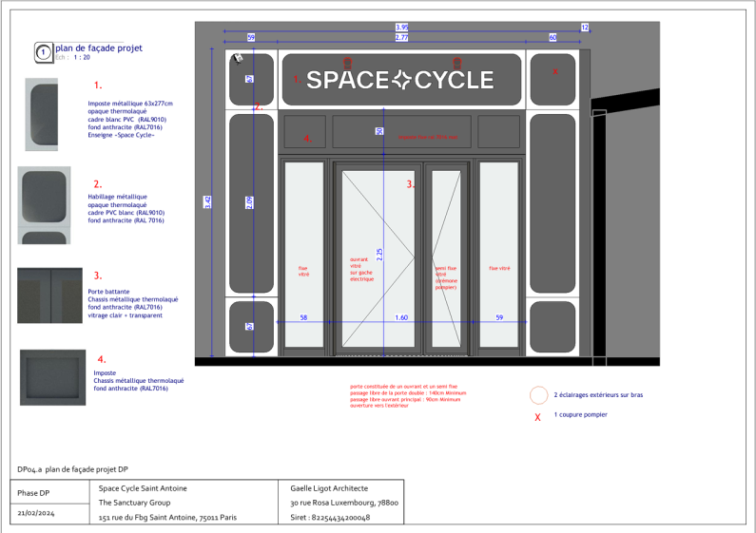Click the 1.60 door width dimension
The image size is (756, 533).
(x=401, y=317)
